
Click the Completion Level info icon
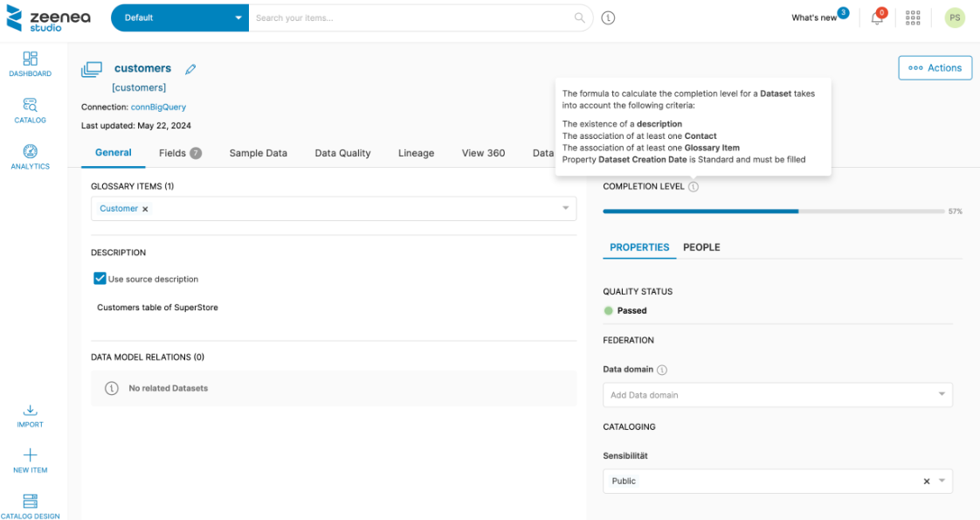(x=693, y=187)
